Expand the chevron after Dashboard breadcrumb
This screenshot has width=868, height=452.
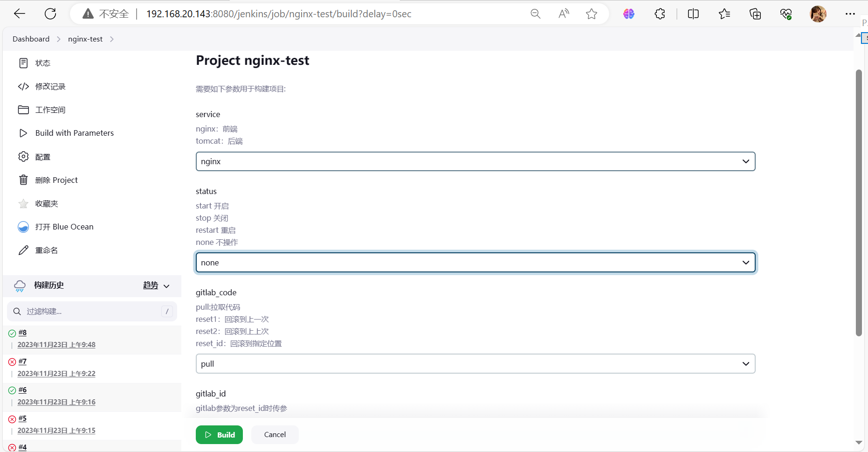[x=59, y=39]
